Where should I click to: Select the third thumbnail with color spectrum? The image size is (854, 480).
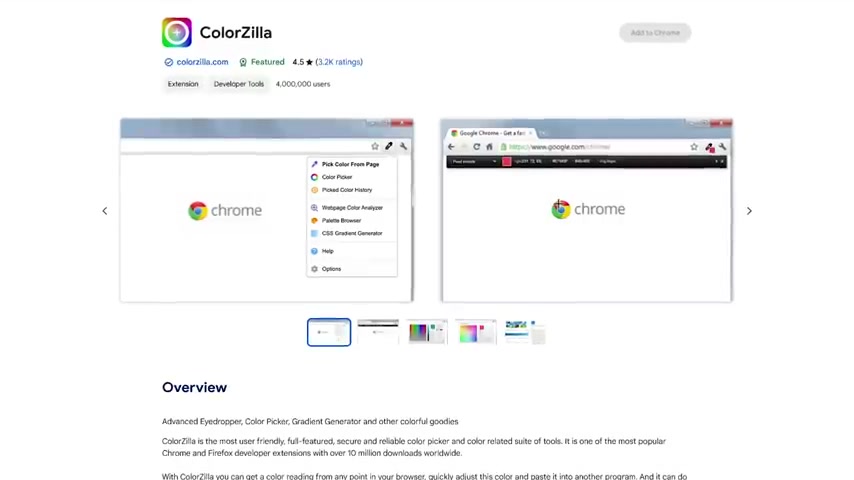pyautogui.click(x=427, y=332)
